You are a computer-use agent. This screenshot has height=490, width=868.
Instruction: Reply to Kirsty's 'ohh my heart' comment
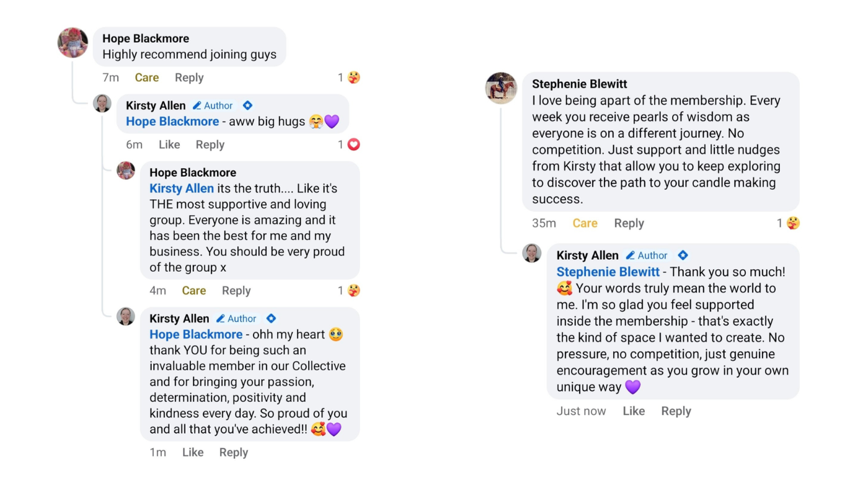click(233, 453)
